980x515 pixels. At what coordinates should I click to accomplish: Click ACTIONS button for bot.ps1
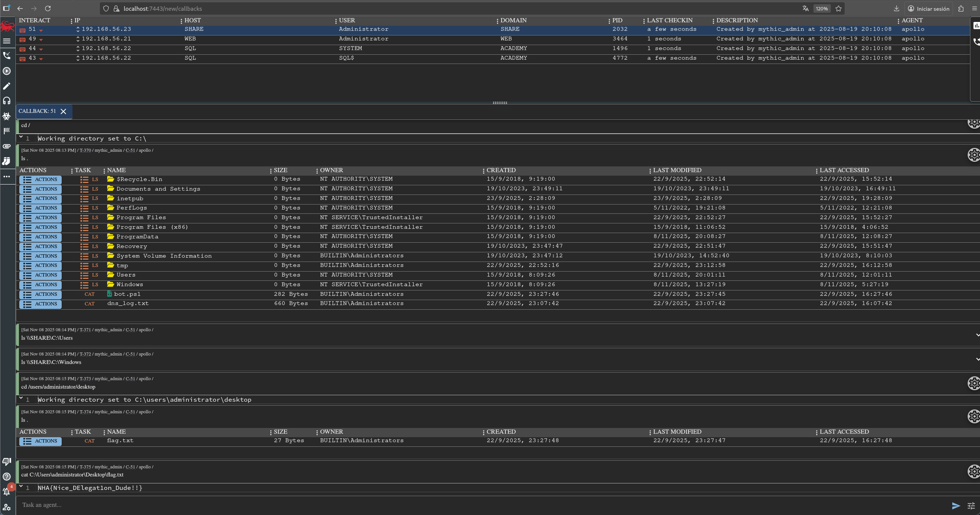(40, 294)
